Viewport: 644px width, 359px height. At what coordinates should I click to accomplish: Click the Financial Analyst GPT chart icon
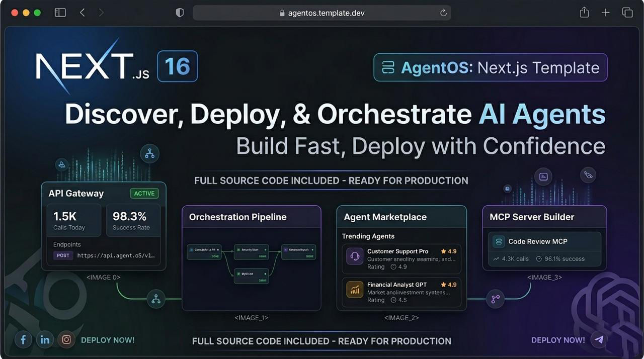coord(355,290)
